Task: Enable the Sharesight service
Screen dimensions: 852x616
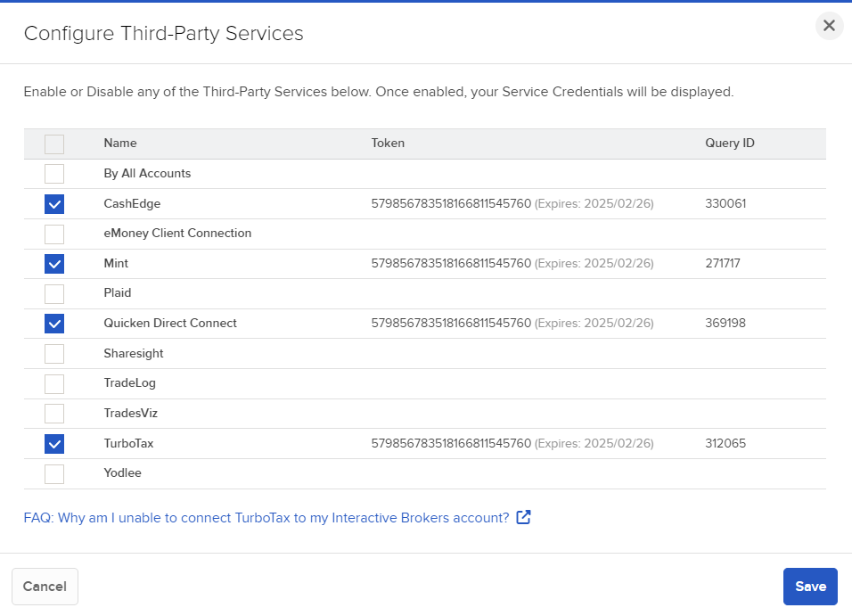Action: (53, 354)
